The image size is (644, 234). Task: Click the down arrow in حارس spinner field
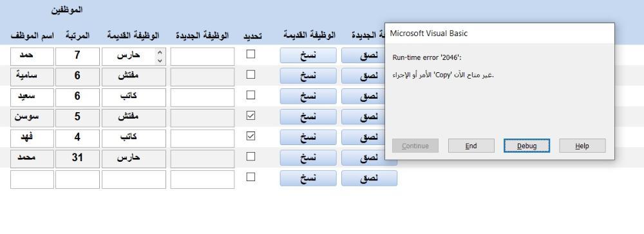[x=160, y=61]
